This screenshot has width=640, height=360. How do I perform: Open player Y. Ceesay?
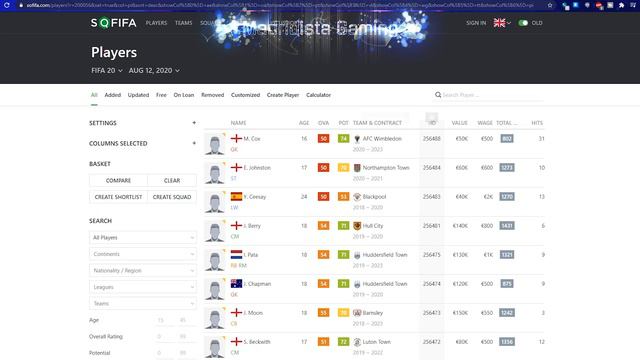[255, 197]
